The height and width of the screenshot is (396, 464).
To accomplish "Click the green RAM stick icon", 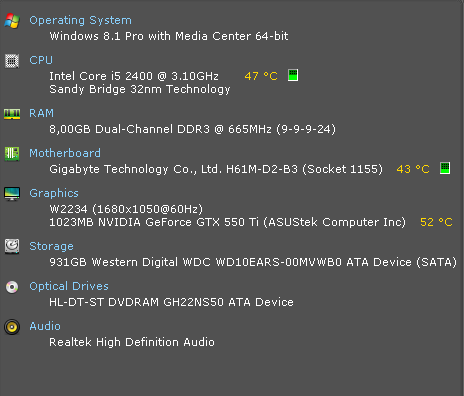I will [x=12, y=114].
